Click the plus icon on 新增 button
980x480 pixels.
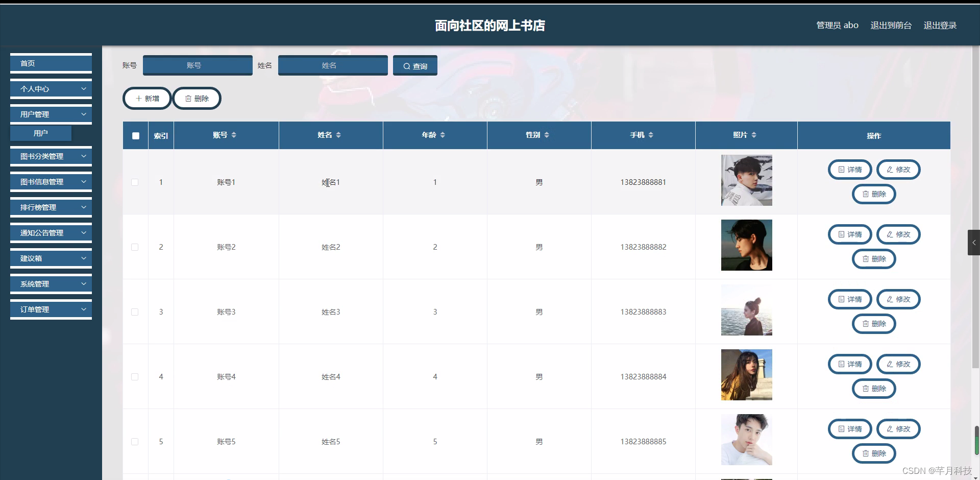139,98
